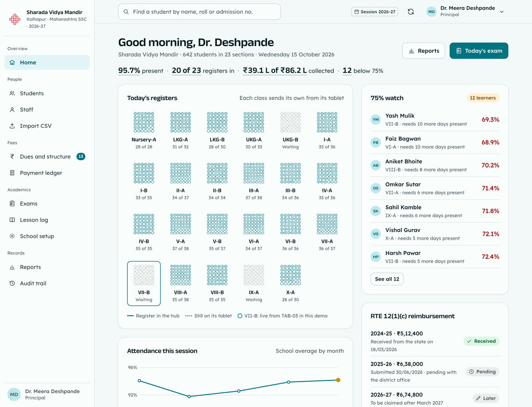Open the VI-B register kolam tile
This screenshot has height=407, width=532.
[290, 233]
